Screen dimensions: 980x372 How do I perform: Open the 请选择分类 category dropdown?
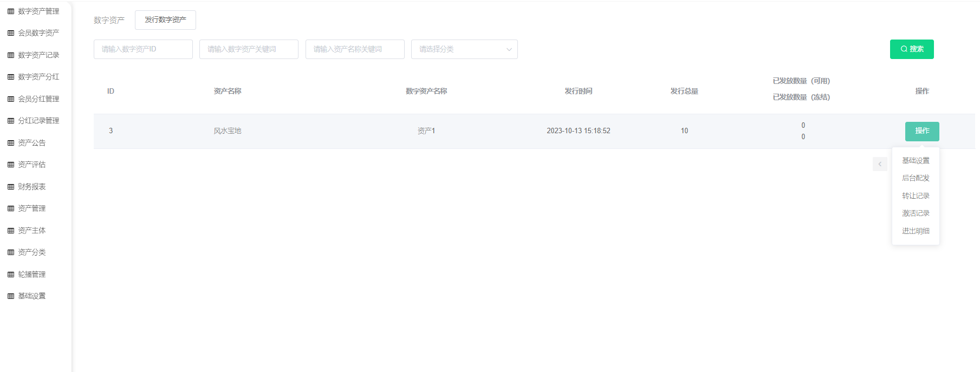point(464,49)
